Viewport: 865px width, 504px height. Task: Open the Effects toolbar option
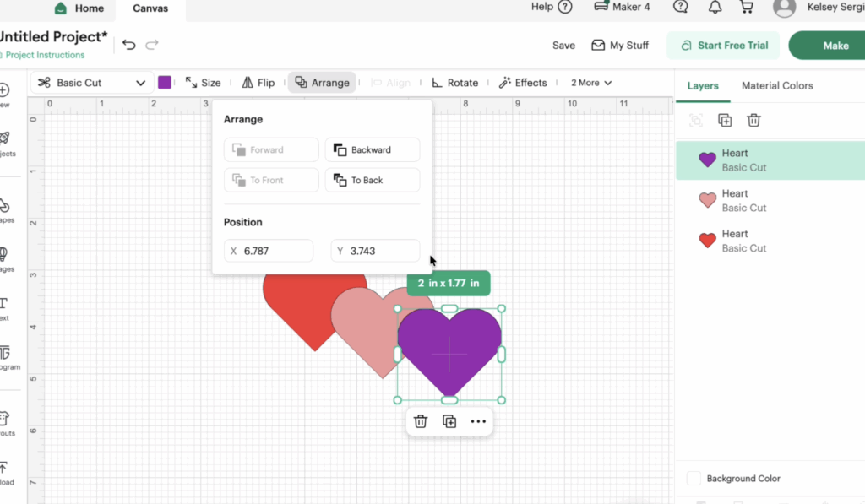coord(523,83)
